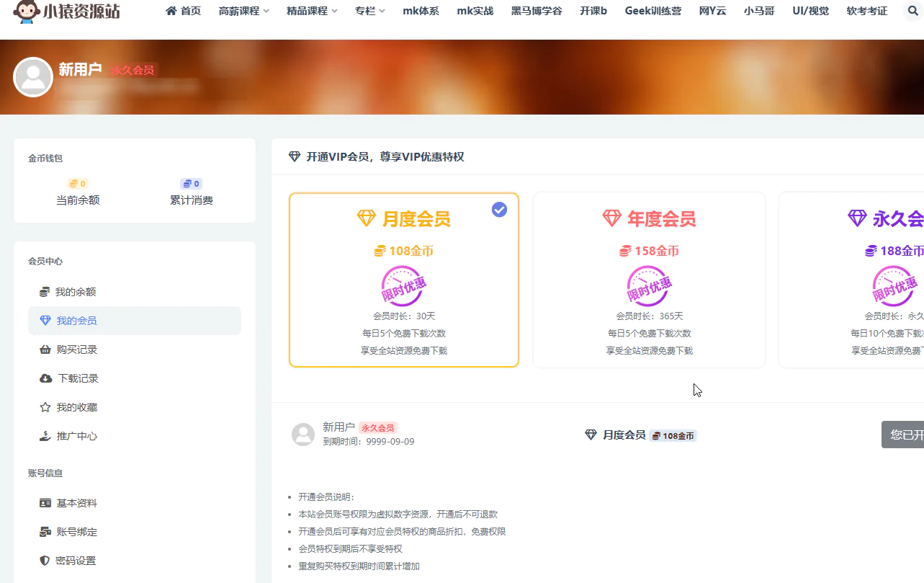Open 下载记录 in the sidebar

(135, 378)
